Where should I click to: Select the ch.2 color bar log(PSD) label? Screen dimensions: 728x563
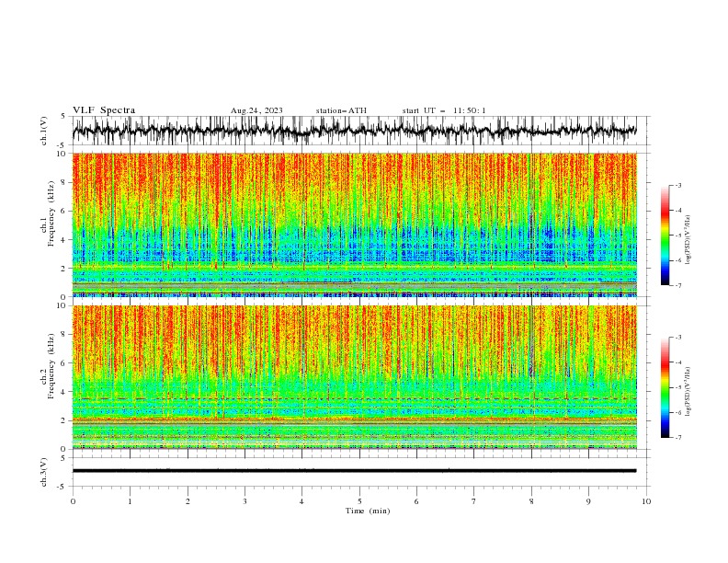point(688,392)
